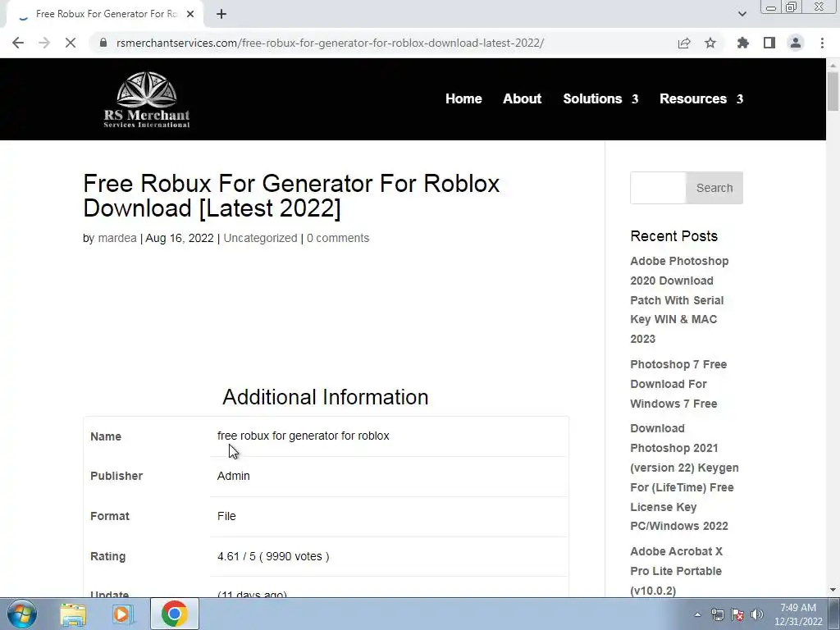Open Adobe Acrobat X Pro Lite post
Viewport: 840px width, 630px height.
(676, 571)
